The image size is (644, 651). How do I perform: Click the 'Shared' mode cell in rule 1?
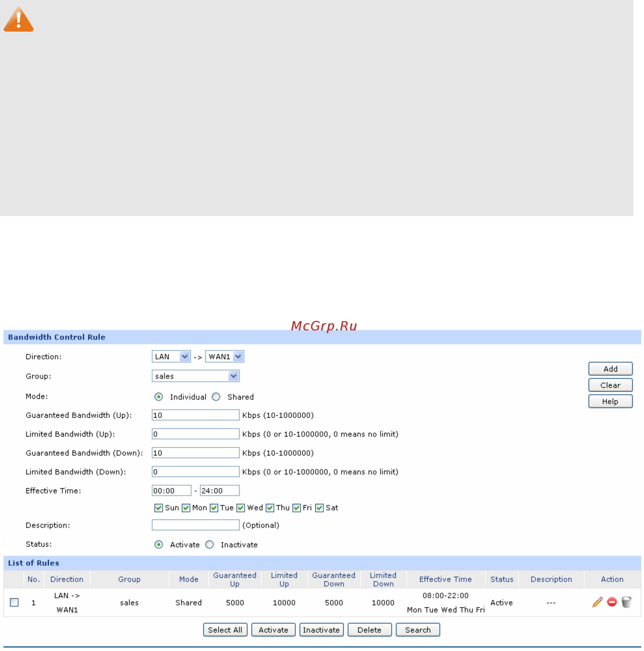coord(188,603)
